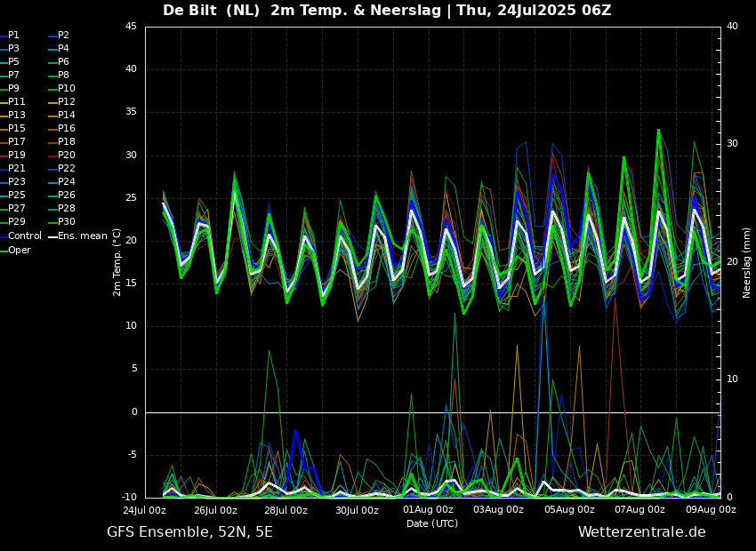Viewport: 756px width, 551px height.
Task: Click the 24Jul 00z date tick label
Action: (x=145, y=510)
